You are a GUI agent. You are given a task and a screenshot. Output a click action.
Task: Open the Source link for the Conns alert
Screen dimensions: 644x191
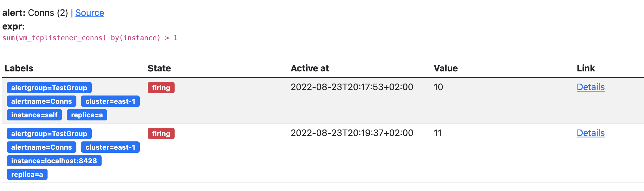(x=89, y=13)
